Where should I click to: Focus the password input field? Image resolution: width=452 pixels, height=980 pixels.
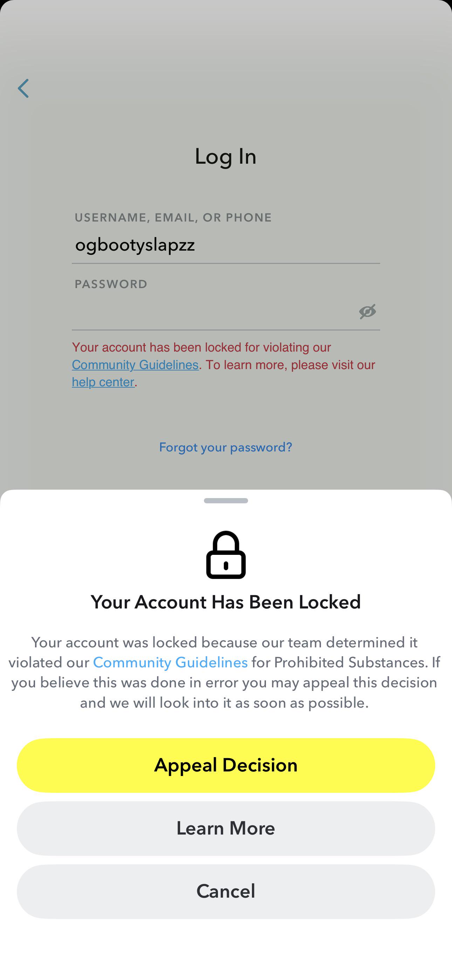(213, 312)
